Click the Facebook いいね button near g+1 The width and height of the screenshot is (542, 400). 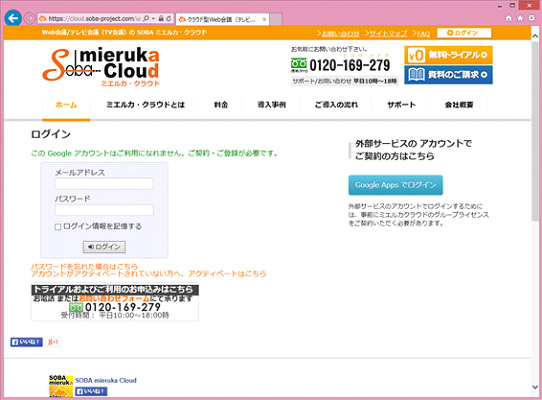point(26,342)
